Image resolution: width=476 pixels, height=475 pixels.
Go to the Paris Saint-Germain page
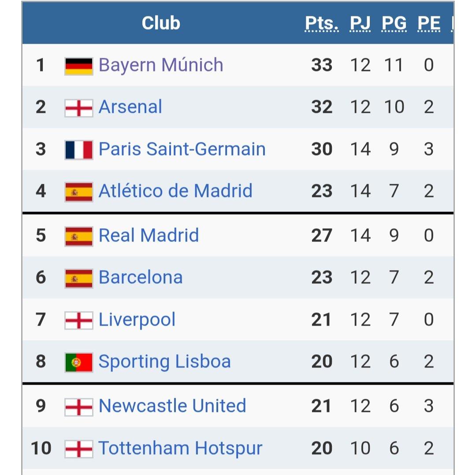182,149
